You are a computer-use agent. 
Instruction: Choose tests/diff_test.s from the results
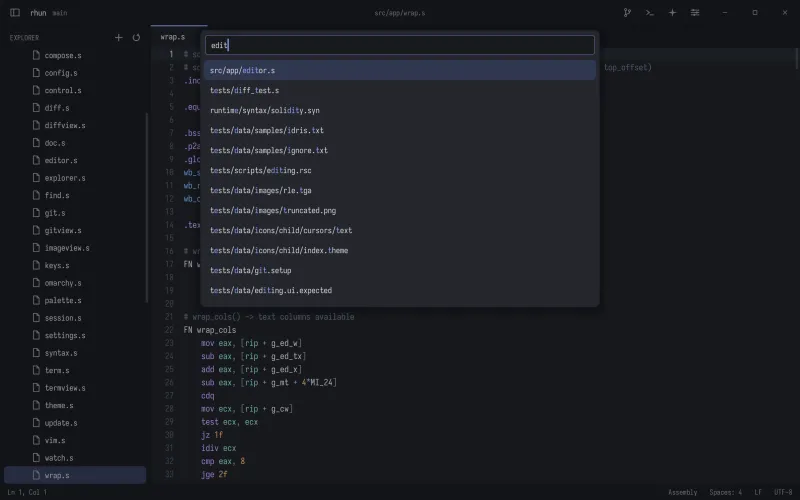coord(399,90)
